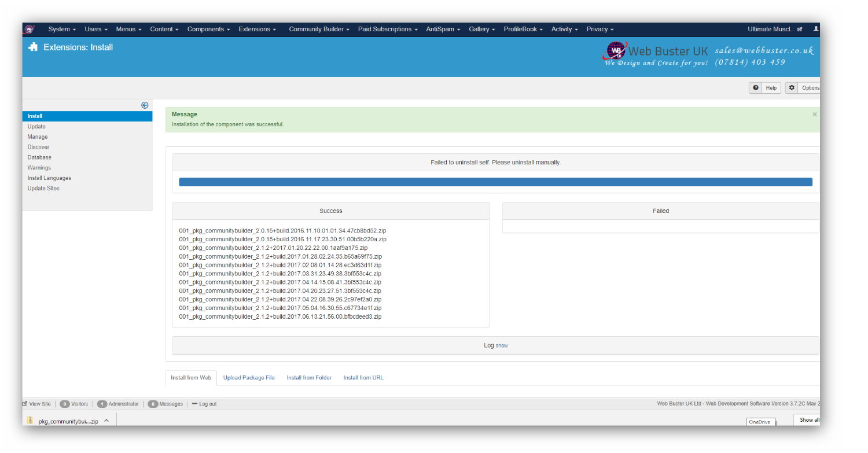Open the Activity menu
This screenshot has width=868, height=453.
click(565, 29)
